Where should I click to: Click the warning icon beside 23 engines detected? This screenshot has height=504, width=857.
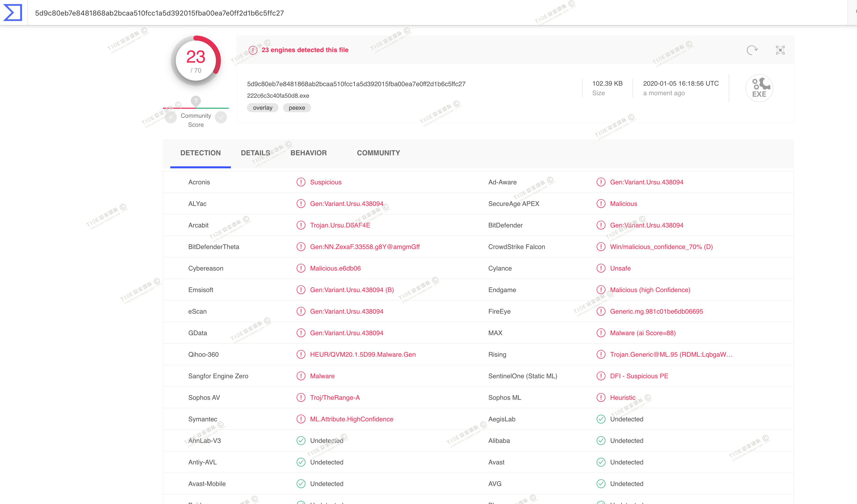[253, 50]
